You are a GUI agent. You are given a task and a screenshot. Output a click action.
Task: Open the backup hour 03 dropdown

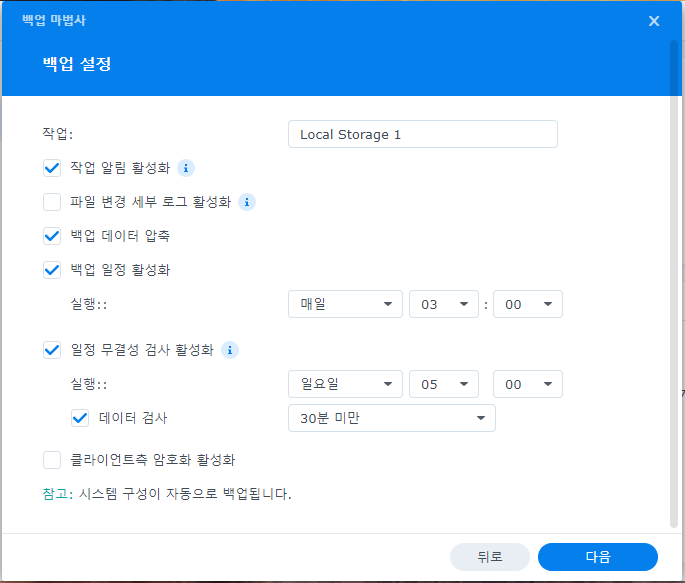[443, 304]
